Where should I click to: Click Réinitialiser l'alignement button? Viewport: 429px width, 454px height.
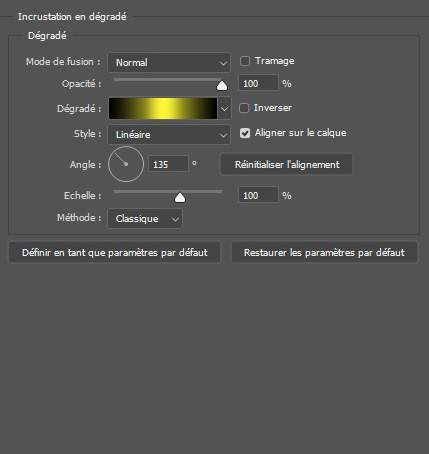(x=287, y=164)
